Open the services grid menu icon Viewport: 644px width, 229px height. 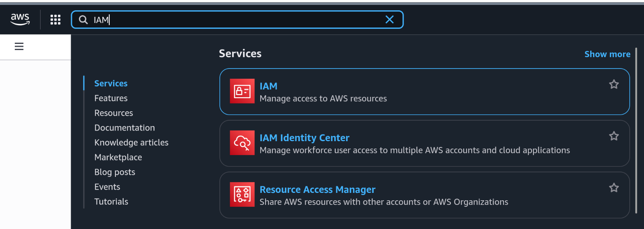click(55, 20)
